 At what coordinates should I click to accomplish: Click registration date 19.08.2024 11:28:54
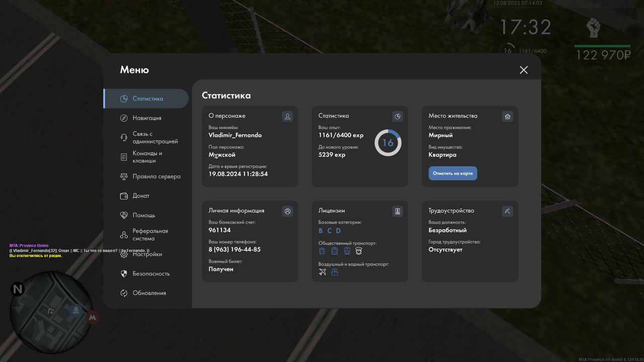(238, 174)
